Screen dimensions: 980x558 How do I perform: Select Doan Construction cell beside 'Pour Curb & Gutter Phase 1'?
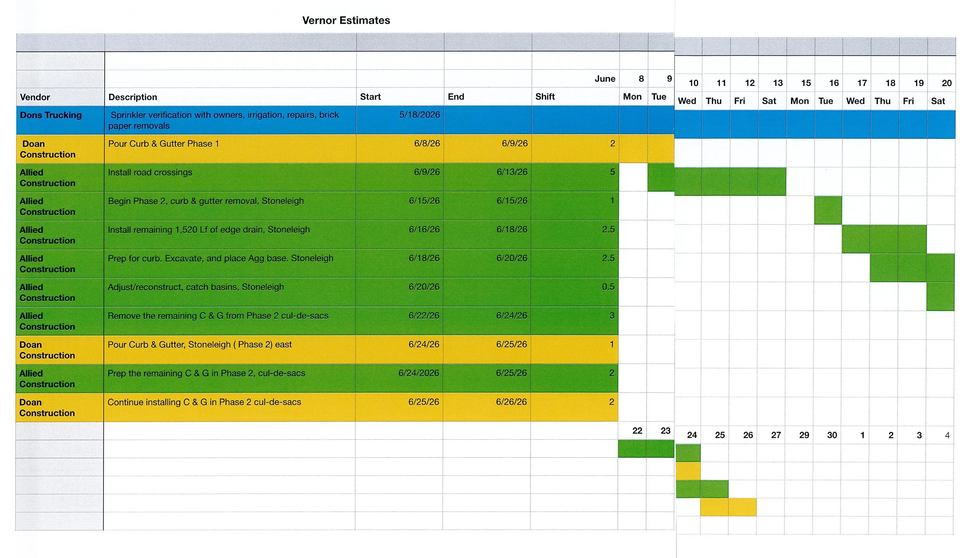click(60, 149)
